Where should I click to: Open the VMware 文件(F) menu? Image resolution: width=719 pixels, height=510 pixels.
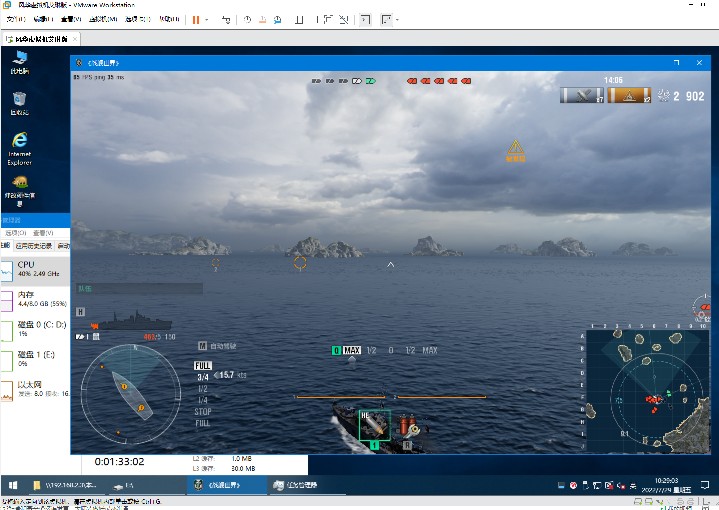tap(16, 19)
